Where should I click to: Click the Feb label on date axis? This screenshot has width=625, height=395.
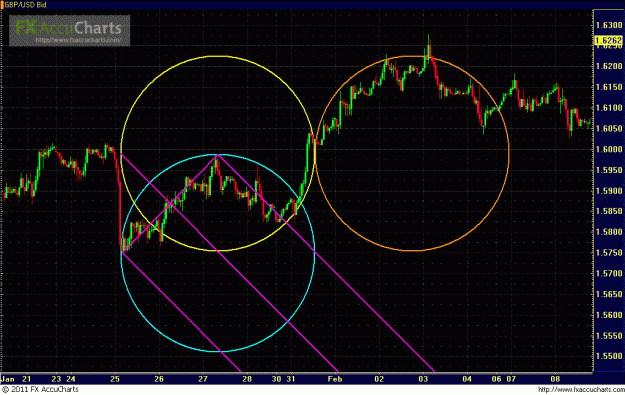(x=335, y=379)
